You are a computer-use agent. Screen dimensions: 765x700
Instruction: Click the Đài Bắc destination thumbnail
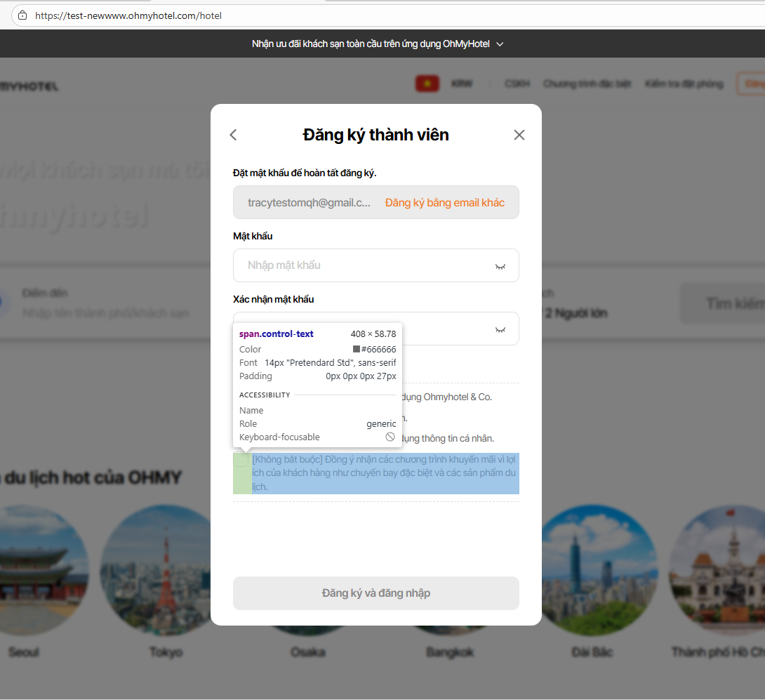point(599,569)
